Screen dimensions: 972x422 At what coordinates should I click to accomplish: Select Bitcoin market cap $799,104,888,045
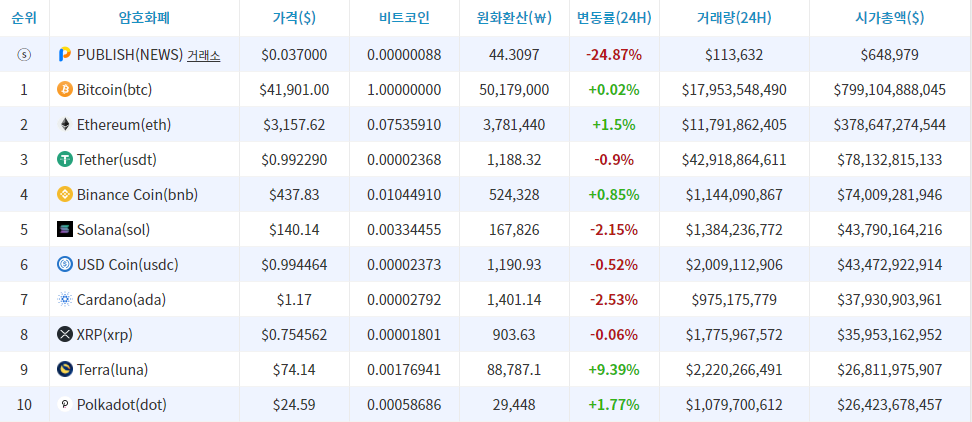point(890,90)
